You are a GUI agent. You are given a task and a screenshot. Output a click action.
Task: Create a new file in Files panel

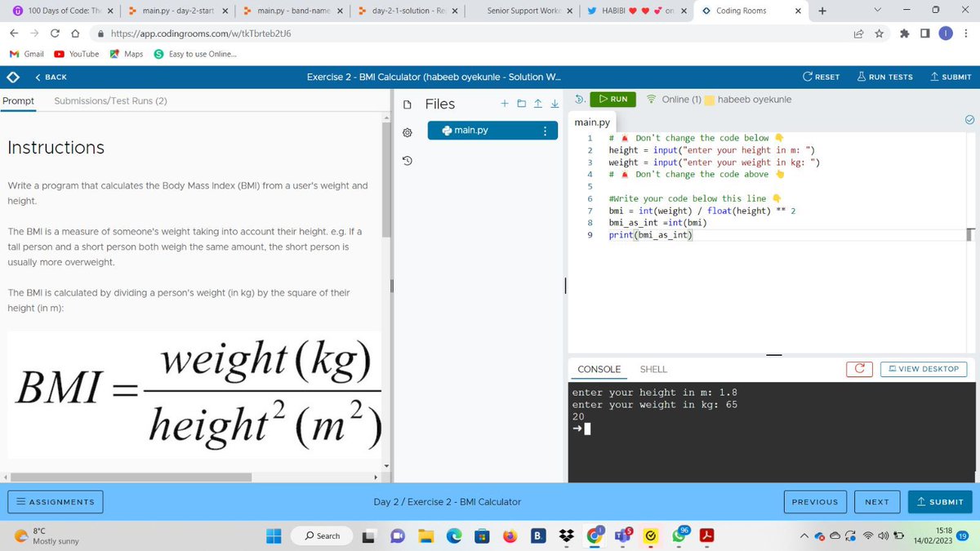(505, 104)
